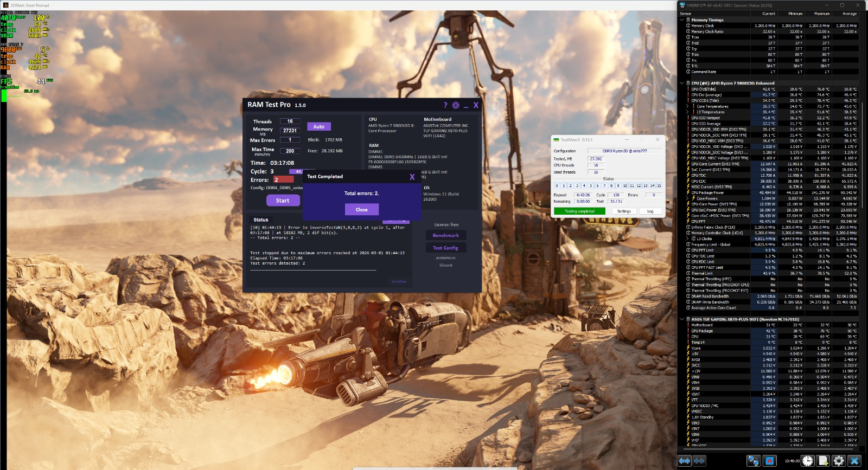Select thread status box 0 in TestMem5
Image resolution: width=868 pixels, height=470 pixels.
pyautogui.click(x=557, y=186)
